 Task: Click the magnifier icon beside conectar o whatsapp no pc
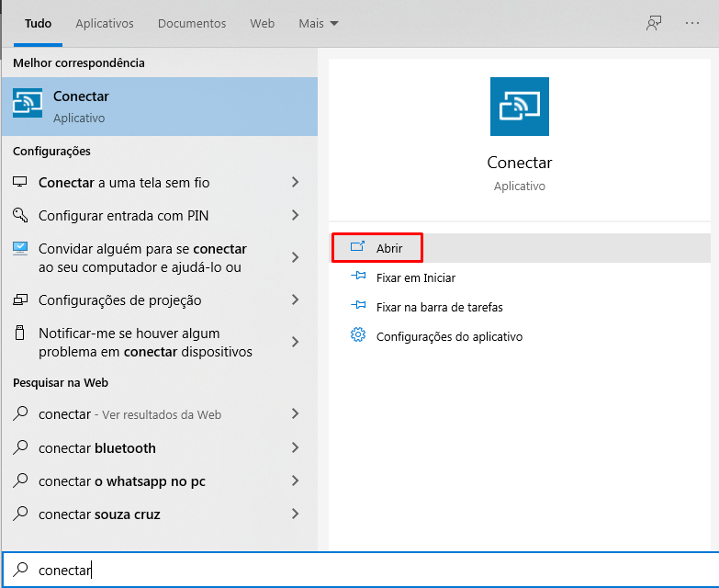point(20,481)
